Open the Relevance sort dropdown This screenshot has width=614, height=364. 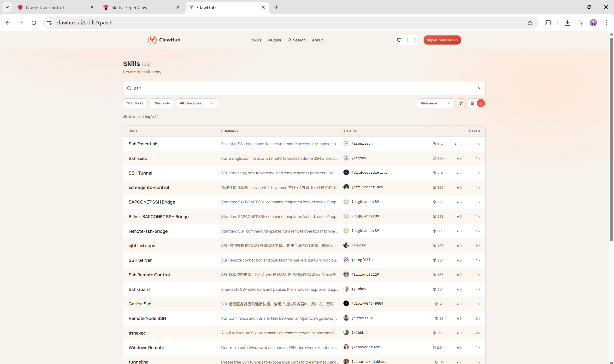pyautogui.click(x=435, y=103)
